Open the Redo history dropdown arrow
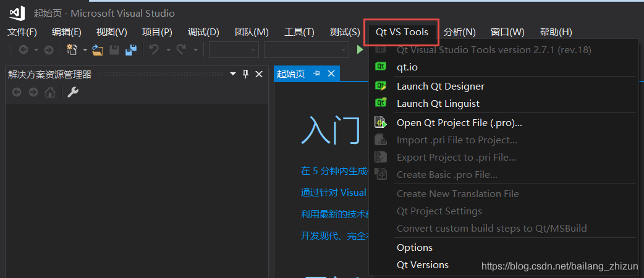644x278 pixels. click(195, 50)
